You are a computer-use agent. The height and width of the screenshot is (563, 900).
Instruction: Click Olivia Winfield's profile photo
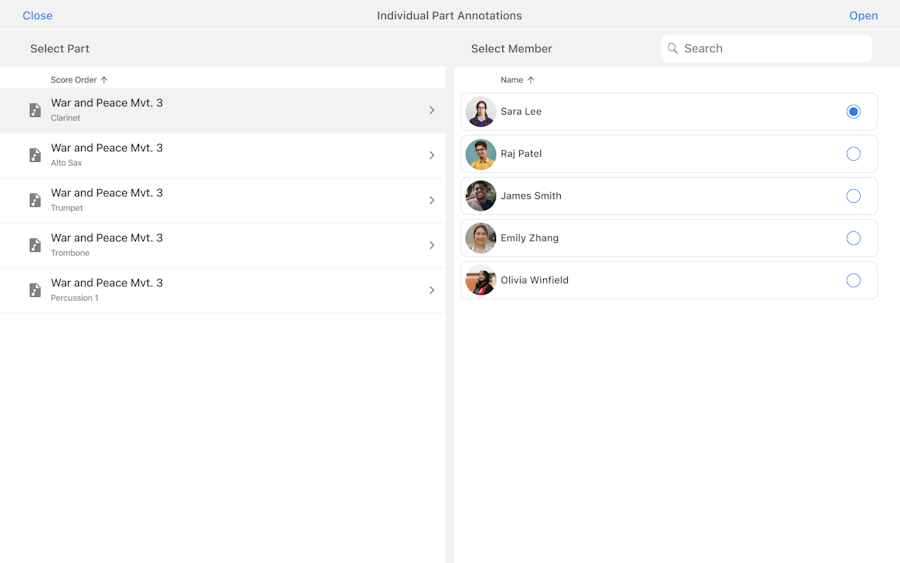[x=481, y=280]
